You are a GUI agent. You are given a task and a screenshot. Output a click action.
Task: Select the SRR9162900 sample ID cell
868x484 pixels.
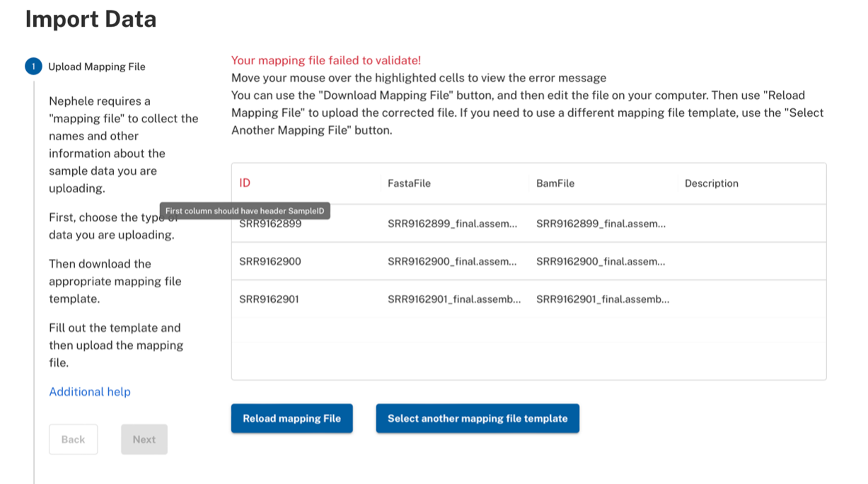click(270, 262)
